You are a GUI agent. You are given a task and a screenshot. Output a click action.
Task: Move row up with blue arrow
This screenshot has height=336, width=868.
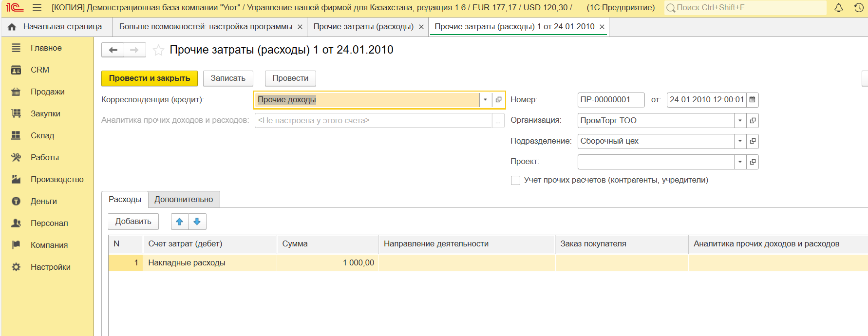tap(179, 222)
